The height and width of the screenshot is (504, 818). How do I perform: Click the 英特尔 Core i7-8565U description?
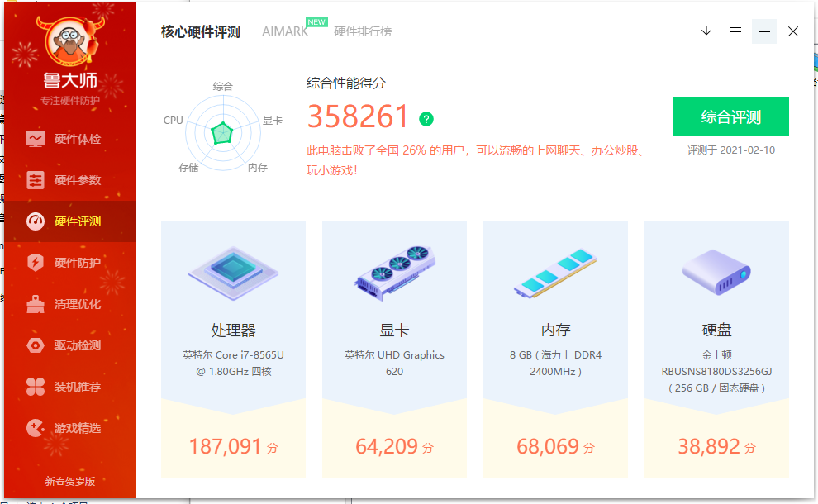pyautogui.click(x=233, y=364)
